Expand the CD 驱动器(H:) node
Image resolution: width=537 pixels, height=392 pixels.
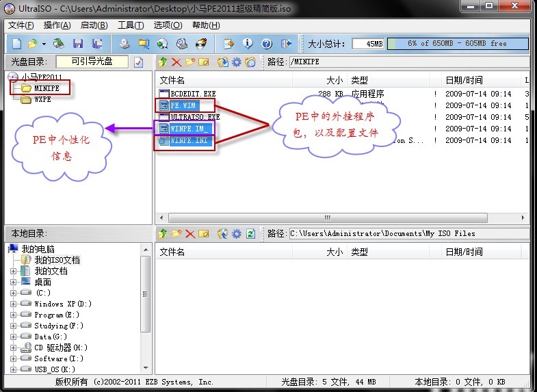(x=14, y=348)
